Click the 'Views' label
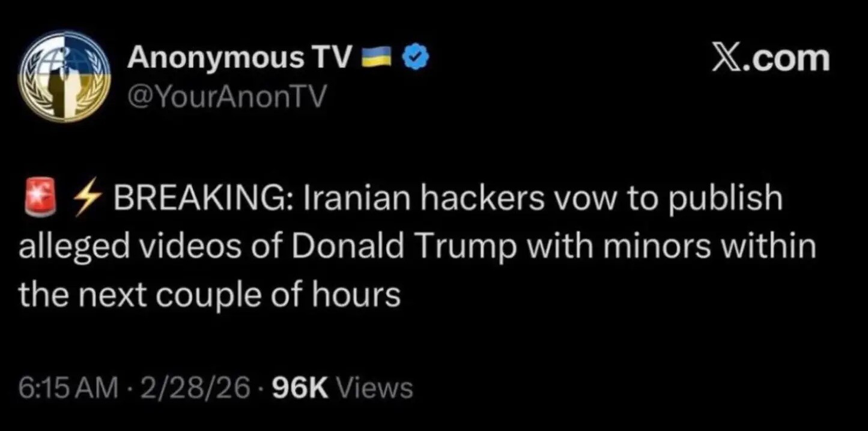This screenshot has width=868, height=431. [x=376, y=388]
